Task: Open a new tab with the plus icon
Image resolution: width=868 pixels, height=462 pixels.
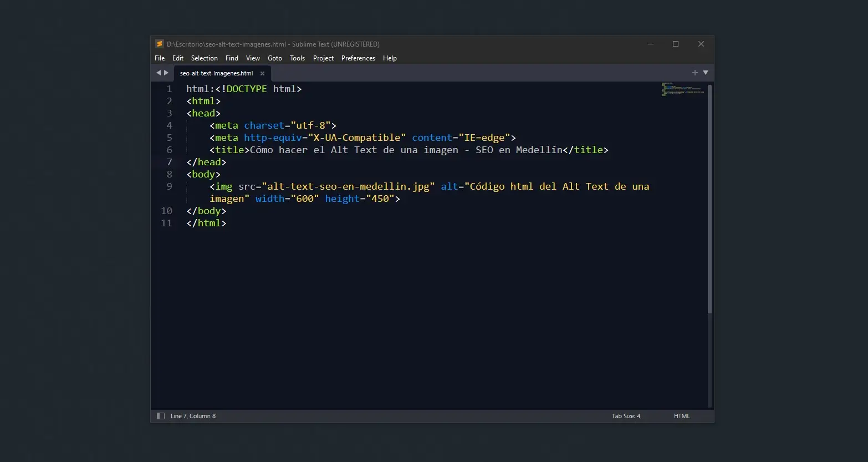Action: [695, 72]
